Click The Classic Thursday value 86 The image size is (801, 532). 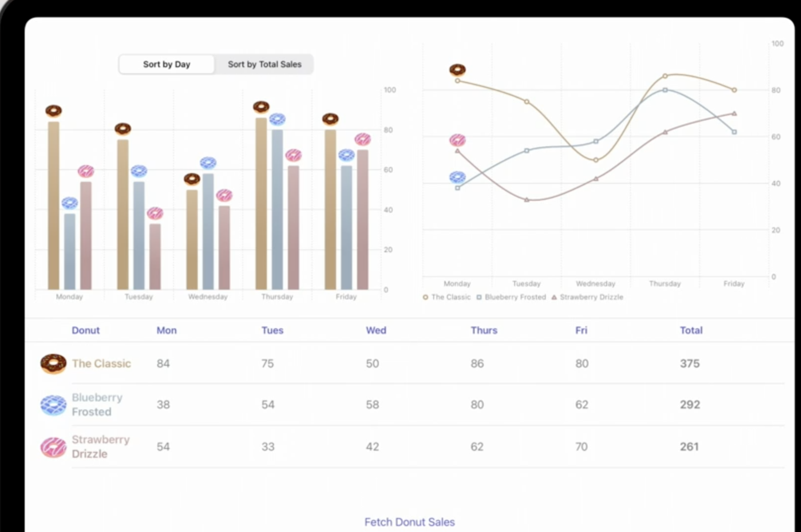(x=477, y=364)
